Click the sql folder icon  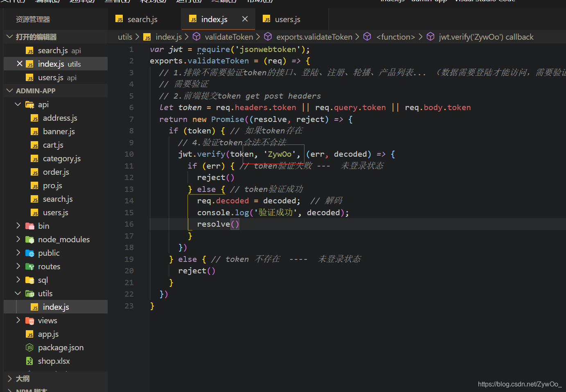(x=29, y=280)
